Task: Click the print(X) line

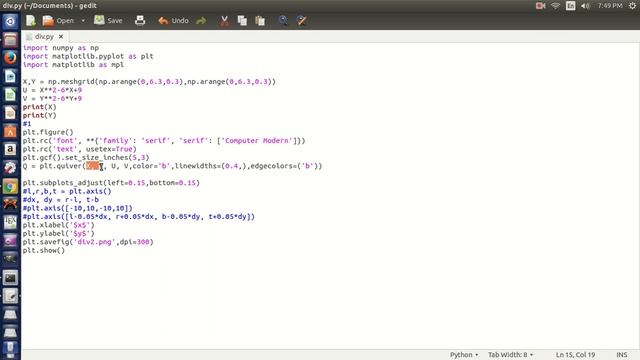Action: pyautogui.click(x=40, y=107)
